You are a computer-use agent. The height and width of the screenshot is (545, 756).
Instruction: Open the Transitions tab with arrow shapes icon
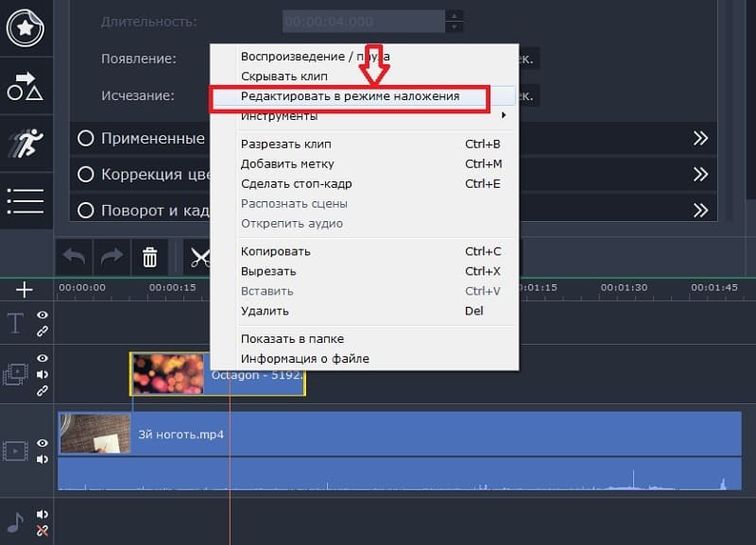(26, 86)
